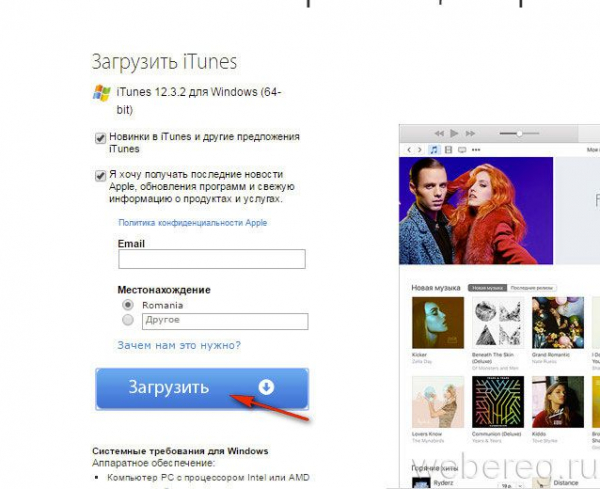Open 'Зачем нам это нужно?' link
The height and width of the screenshot is (489, 600).
[179, 345]
